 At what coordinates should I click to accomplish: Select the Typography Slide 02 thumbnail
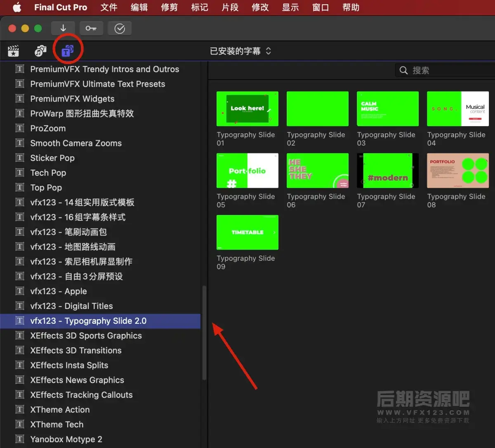click(x=318, y=109)
